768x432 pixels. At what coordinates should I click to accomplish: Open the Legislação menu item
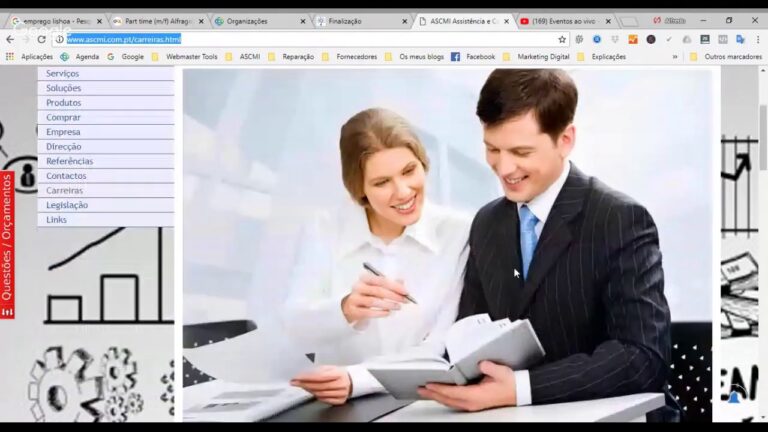106,205
